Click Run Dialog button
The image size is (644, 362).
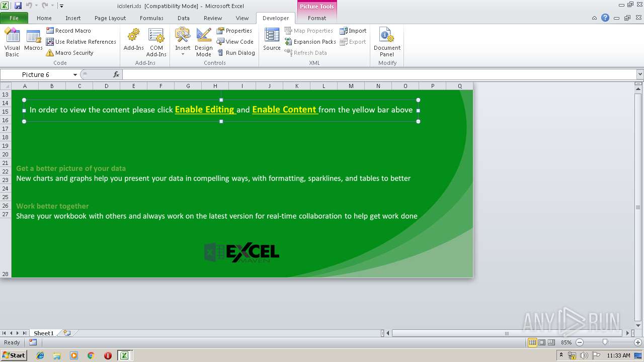tap(236, 53)
